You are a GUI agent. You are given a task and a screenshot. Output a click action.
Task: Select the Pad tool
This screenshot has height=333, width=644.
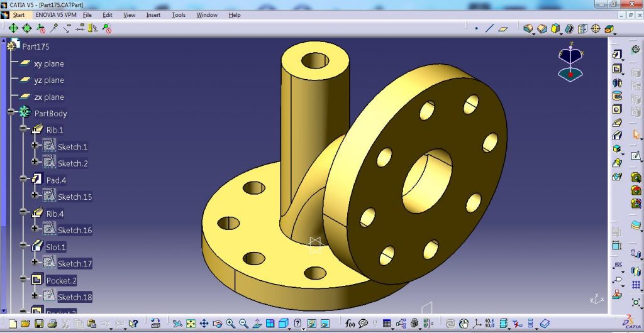pos(617,55)
